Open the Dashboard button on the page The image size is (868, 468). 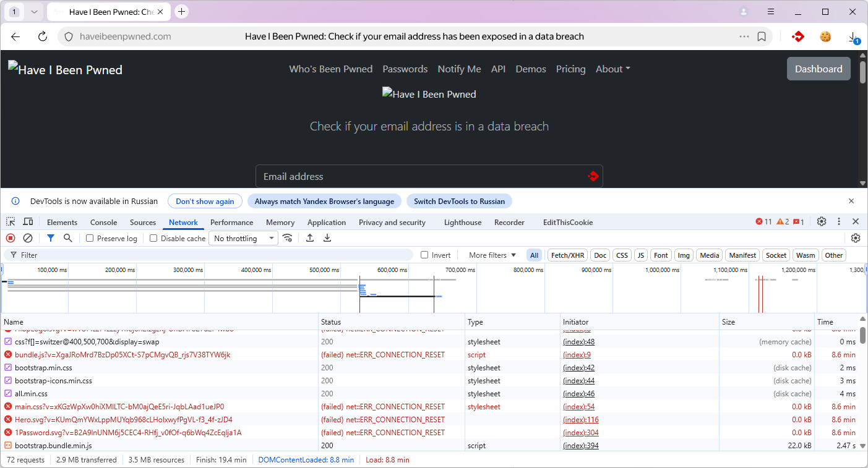818,69
